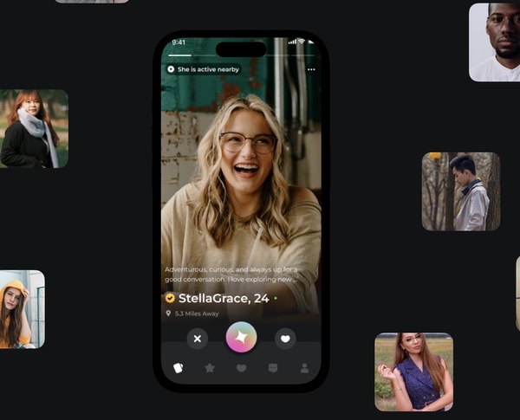The width and height of the screenshot is (520, 420).
Task: Open thumbnail of woman in blue dress
Action: pos(413,372)
